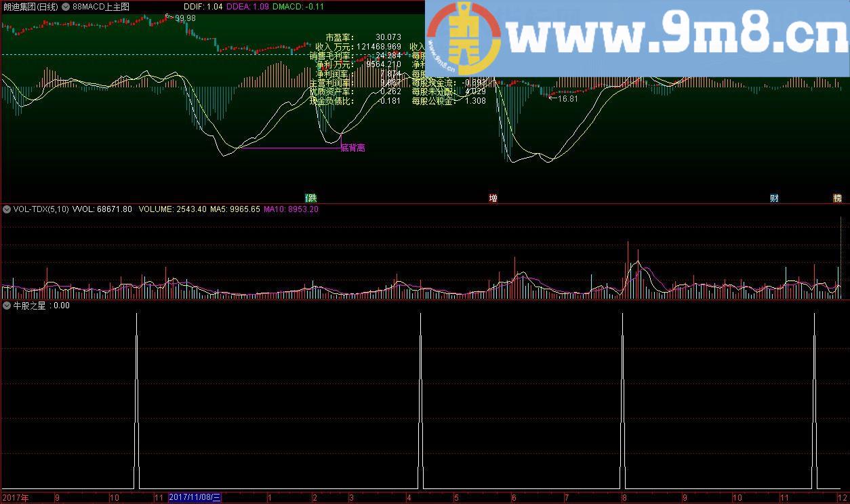Click the 增 event marker icon

(493, 198)
